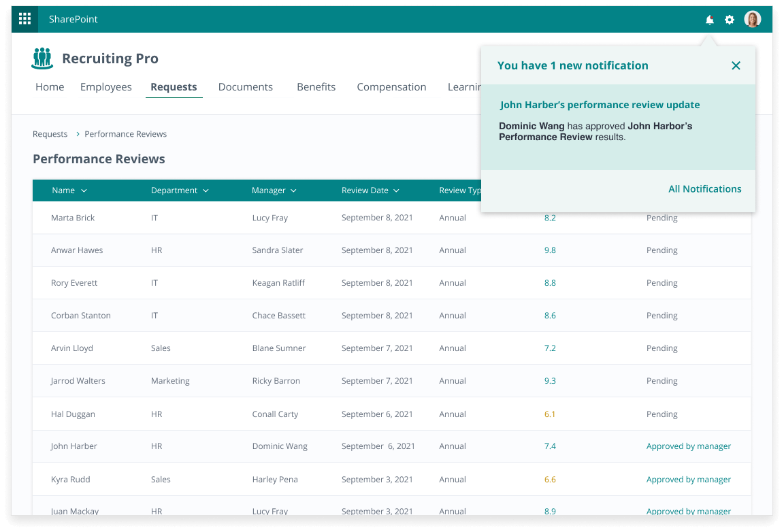This screenshot has height=532, width=784.
Task: Switch to the Employees tab
Action: (x=106, y=87)
